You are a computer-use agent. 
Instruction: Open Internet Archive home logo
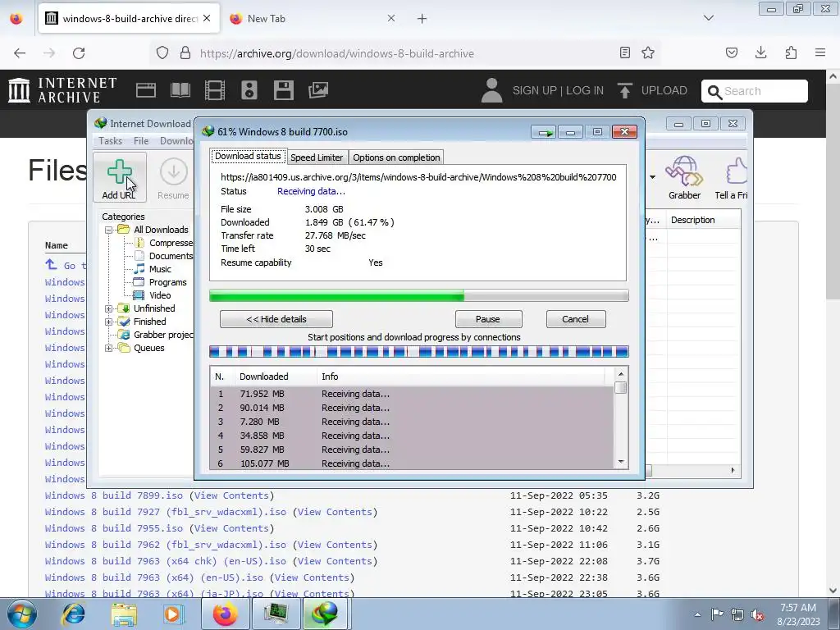62,90
